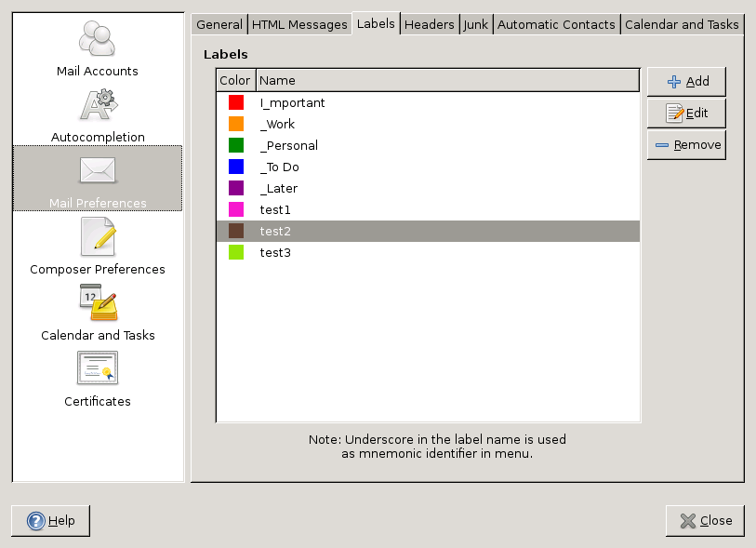Click the blue swatch beside _To Do
This screenshot has width=756, height=548.
tap(236, 167)
